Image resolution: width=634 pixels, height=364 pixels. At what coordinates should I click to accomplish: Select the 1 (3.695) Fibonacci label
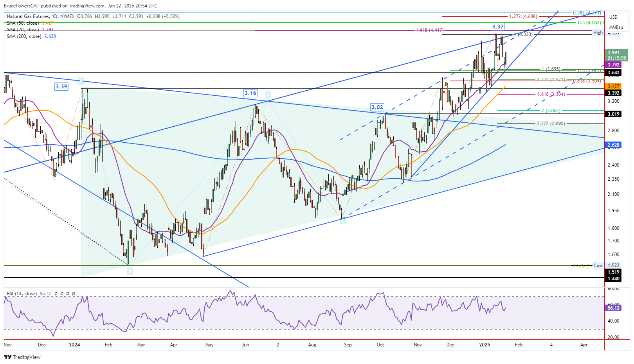[x=551, y=69]
